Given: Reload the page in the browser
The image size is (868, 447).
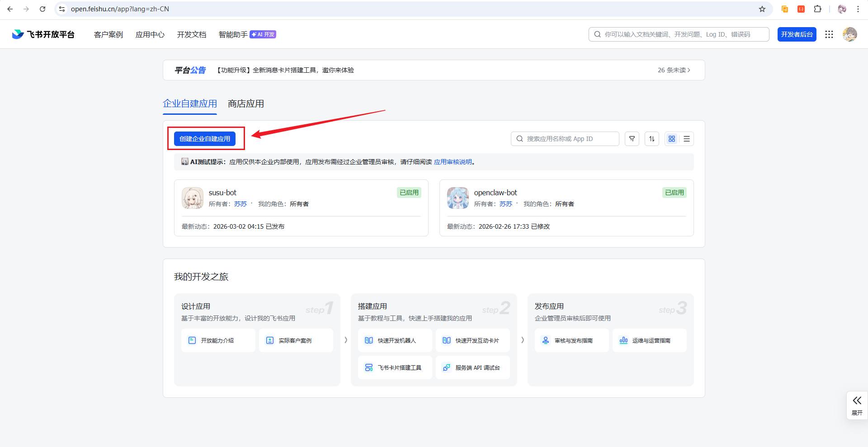Looking at the screenshot, I should [x=42, y=9].
